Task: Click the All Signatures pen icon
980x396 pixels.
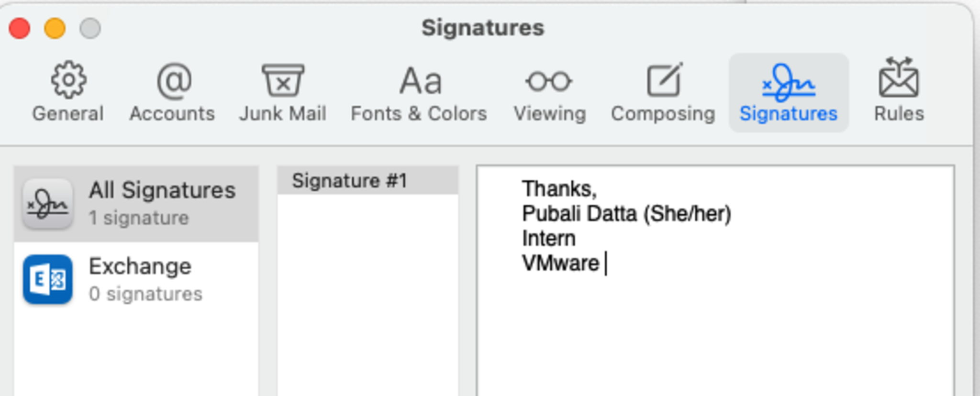Action: point(48,204)
